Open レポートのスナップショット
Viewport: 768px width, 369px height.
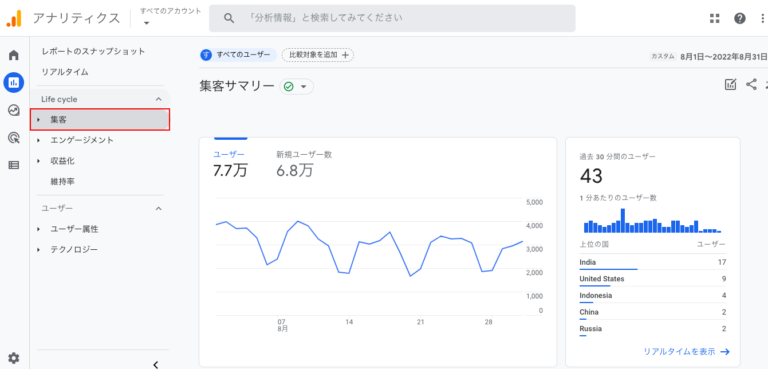coord(93,51)
